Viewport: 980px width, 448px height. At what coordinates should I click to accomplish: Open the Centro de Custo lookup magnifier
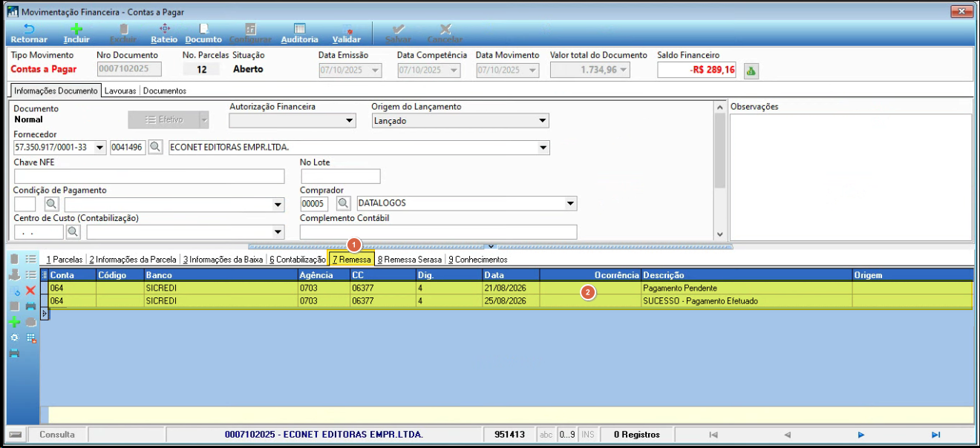tap(73, 232)
